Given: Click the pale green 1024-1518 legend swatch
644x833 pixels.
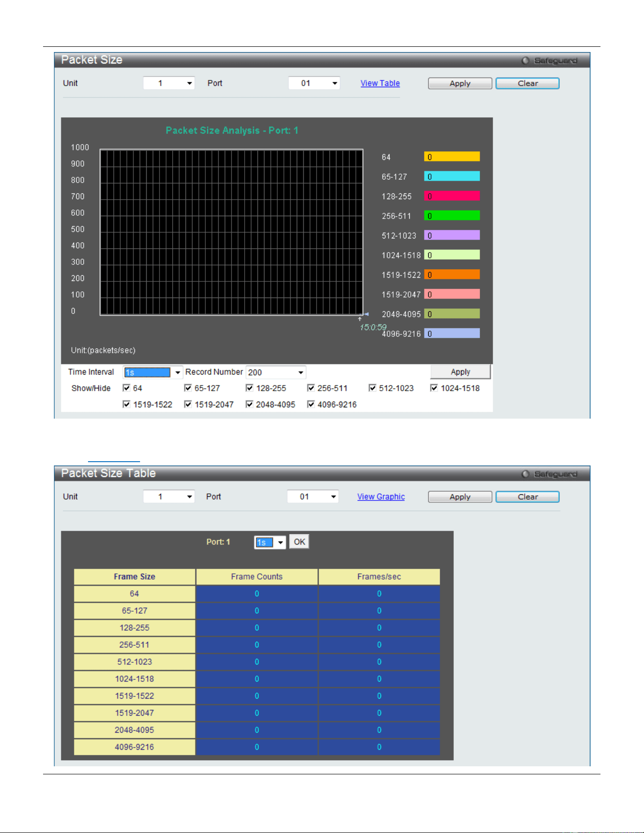Looking at the screenshot, I should [452, 255].
